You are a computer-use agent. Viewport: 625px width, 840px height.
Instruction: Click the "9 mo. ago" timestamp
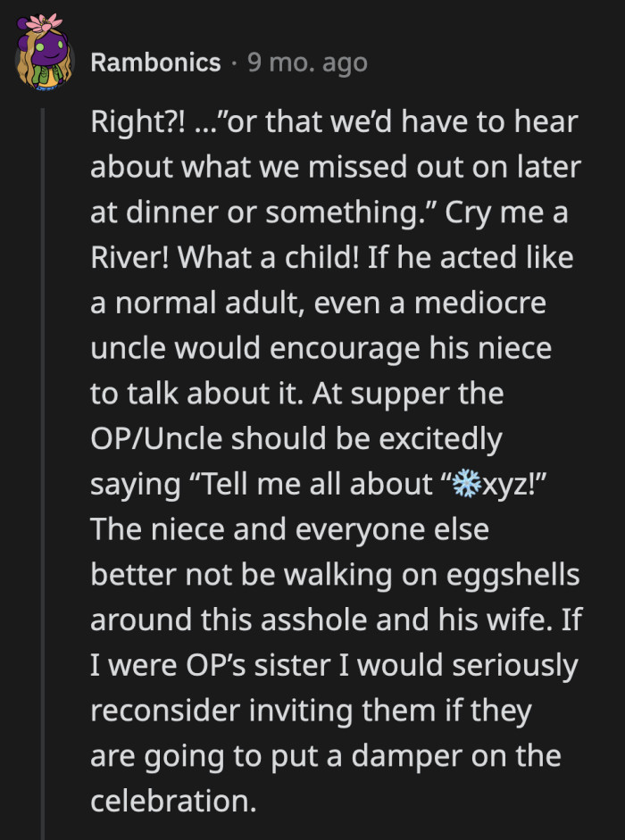[307, 62]
